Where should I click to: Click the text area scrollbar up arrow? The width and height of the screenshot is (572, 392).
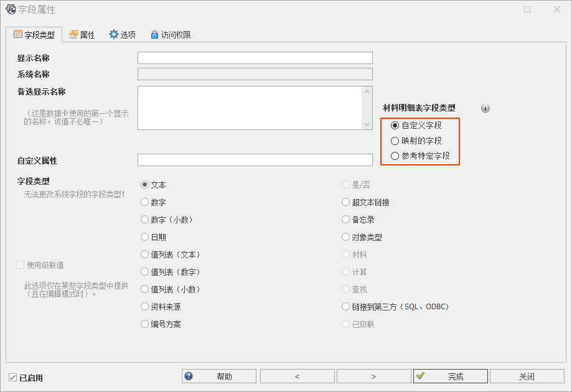tap(367, 91)
